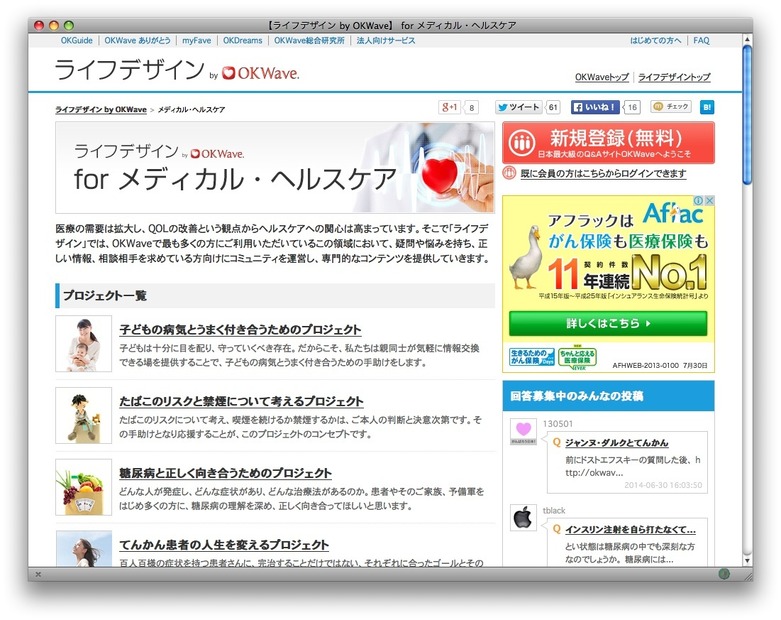
Task: Click 既に会員の方はこちらからログインできます login link
Action: click(x=603, y=173)
